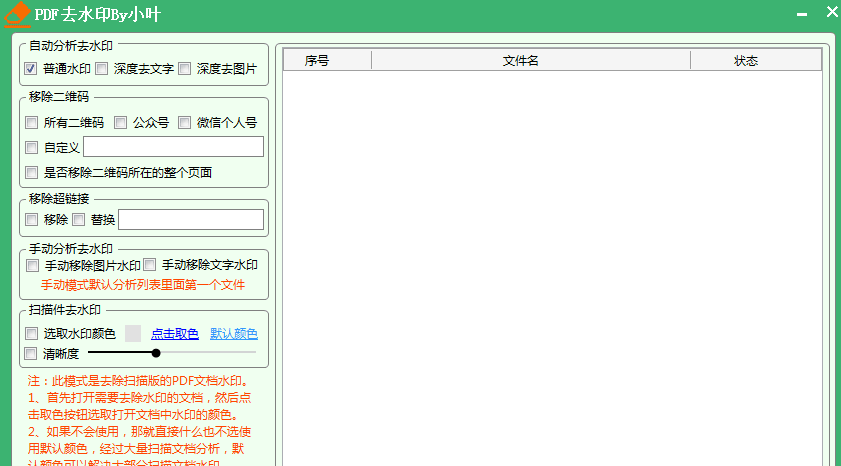
Task: Click the 文件名 column header
Action: point(521,60)
